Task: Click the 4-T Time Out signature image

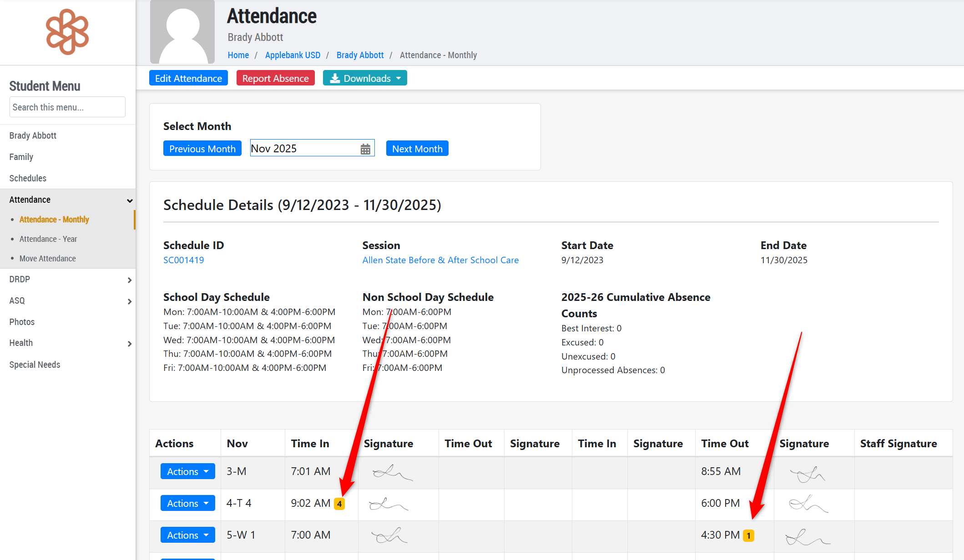Action: 808,504
